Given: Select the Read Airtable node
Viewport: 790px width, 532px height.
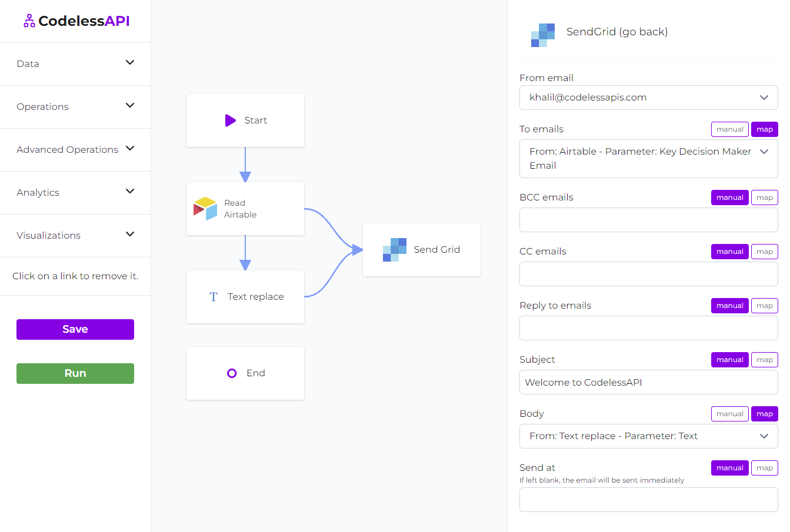Looking at the screenshot, I should coord(245,209).
